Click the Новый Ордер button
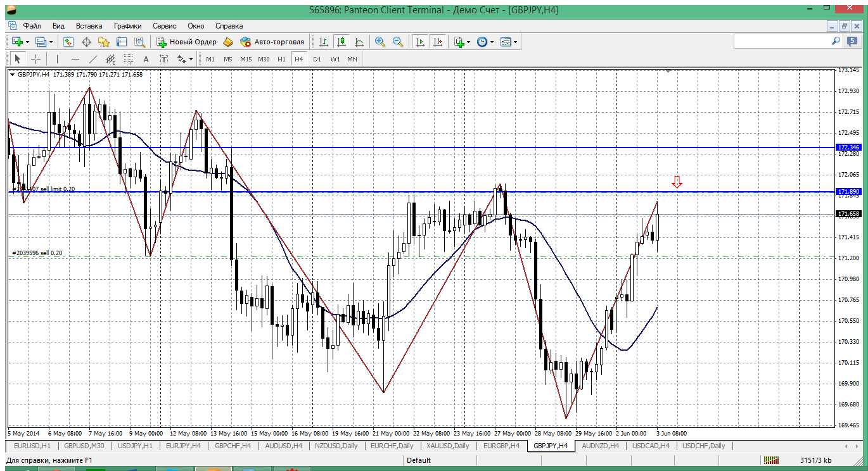Viewport: 868px width, 471px height. tap(186, 42)
